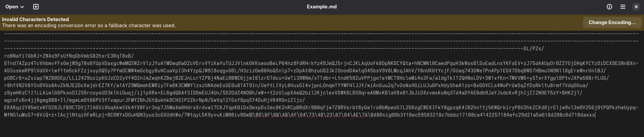644x137 pixels.
Task: Place cursor on line starting z9ymHKzC1I1
Action: click(293, 93)
